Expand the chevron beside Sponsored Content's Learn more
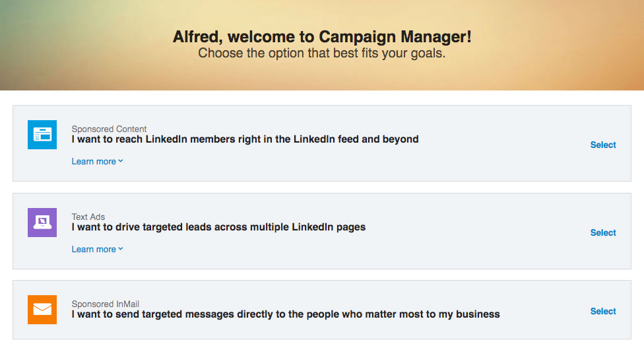Screen dimensions: 644x350 [121, 161]
